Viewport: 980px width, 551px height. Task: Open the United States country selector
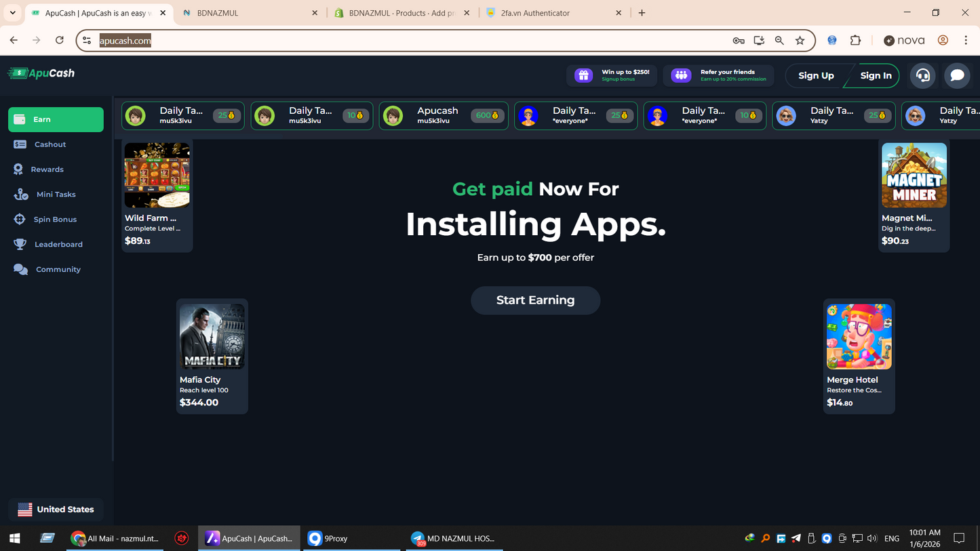(56, 509)
